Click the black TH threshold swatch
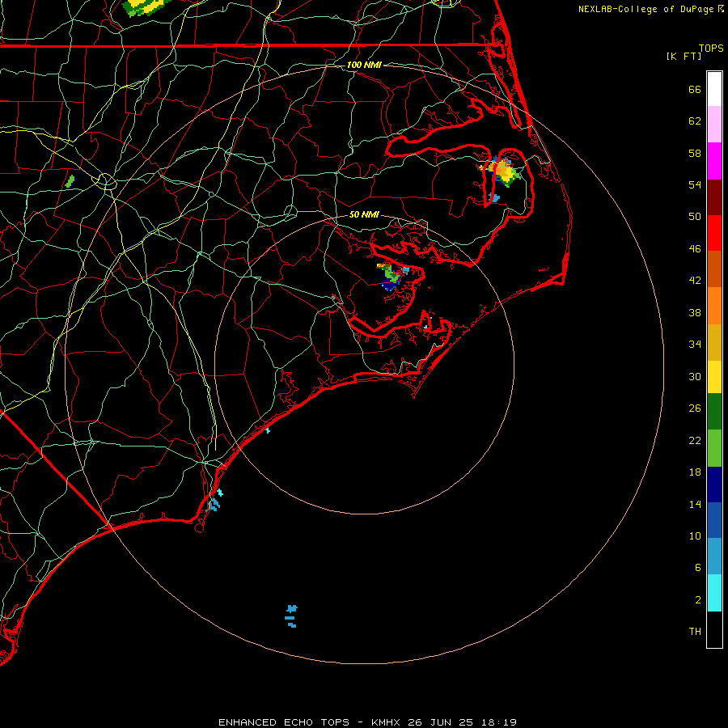This screenshot has height=728, width=728. pos(714,629)
